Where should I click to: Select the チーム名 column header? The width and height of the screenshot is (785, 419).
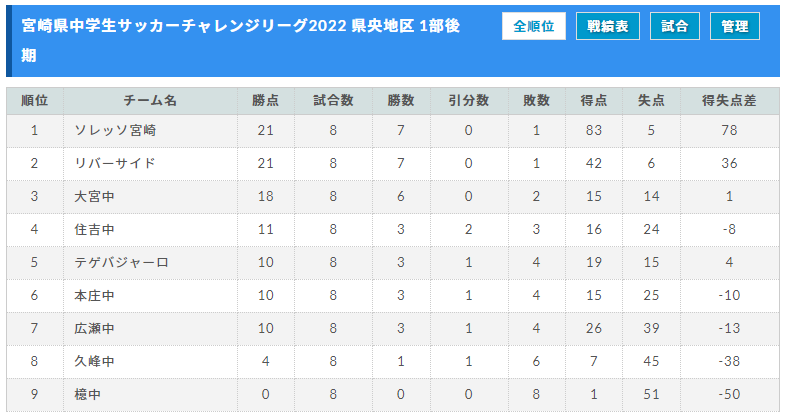pyautogui.click(x=150, y=101)
